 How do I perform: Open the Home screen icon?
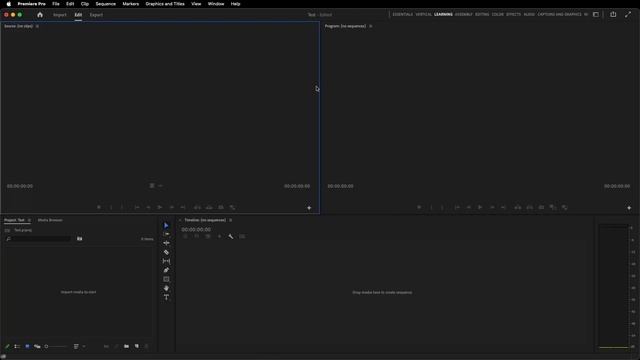tap(40, 15)
